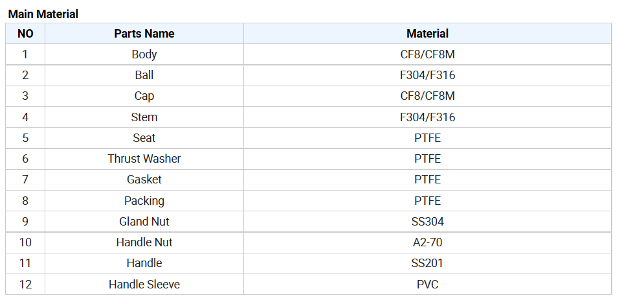
Task: Click the Stem parts name cell
Action: 144,117
